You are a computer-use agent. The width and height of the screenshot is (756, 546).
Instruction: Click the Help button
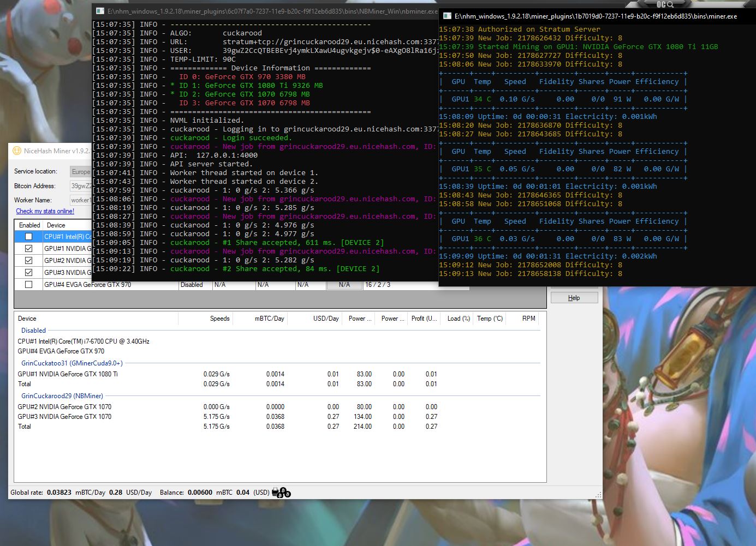[x=574, y=297]
